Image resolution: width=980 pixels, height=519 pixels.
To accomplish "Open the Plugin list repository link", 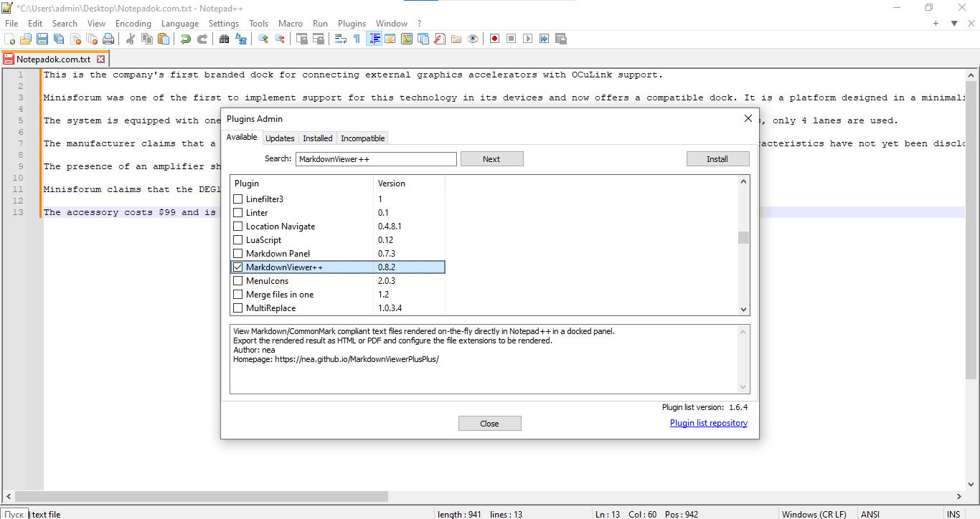I will click(708, 423).
